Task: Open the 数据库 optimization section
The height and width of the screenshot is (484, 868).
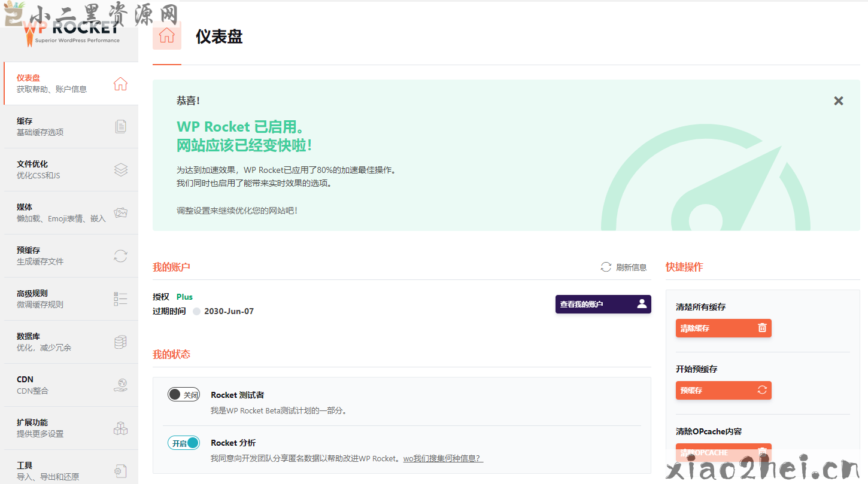Action: pyautogui.click(x=71, y=342)
